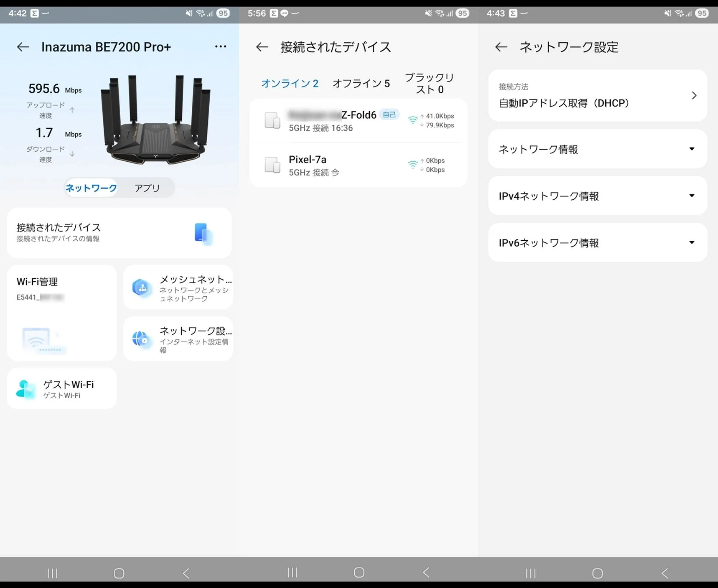Screen dimensions: 718x588
Task: Expand ネットワーク情報 section
Action: tap(691, 149)
